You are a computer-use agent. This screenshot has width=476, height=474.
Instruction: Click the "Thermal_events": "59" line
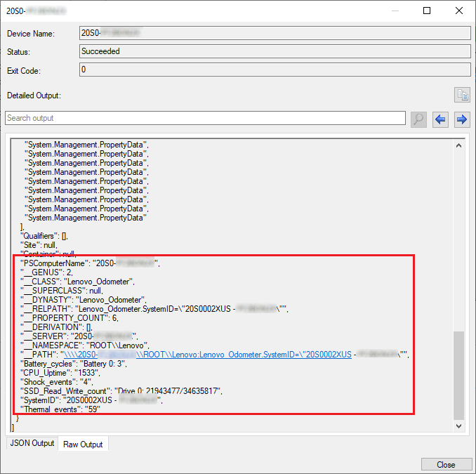60,409
